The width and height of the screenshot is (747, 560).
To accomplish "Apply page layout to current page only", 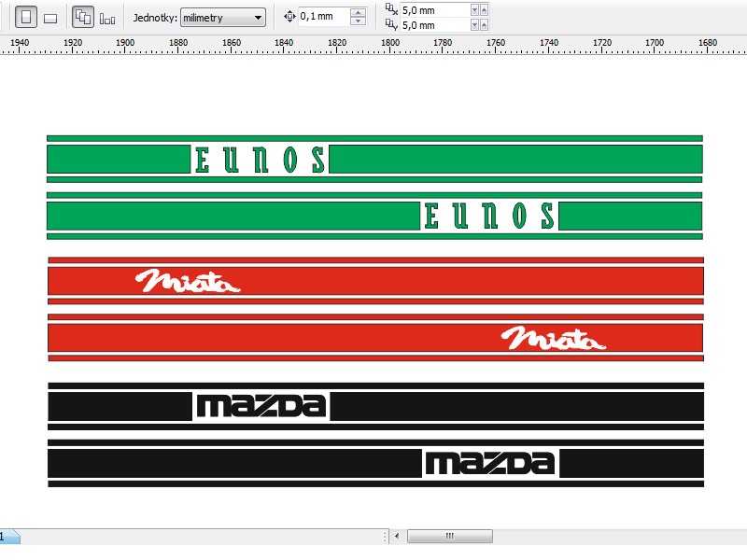I will (x=107, y=19).
